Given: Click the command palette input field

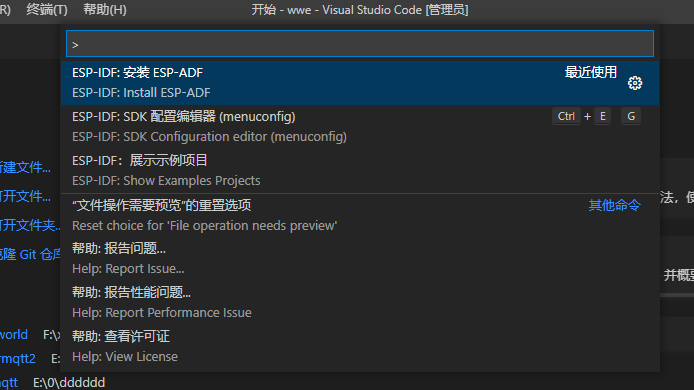Looking at the screenshot, I should [x=360, y=44].
